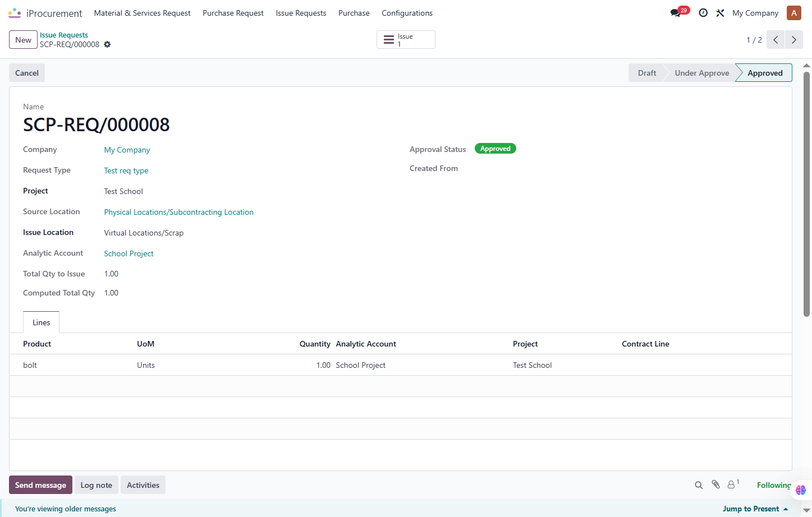Open the Issue smart button
The image size is (812, 517).
[406, 40]
